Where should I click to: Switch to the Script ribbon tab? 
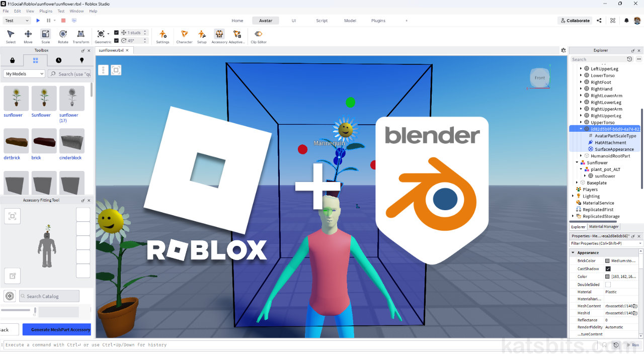pyautogui.click(x=322, y=21)
